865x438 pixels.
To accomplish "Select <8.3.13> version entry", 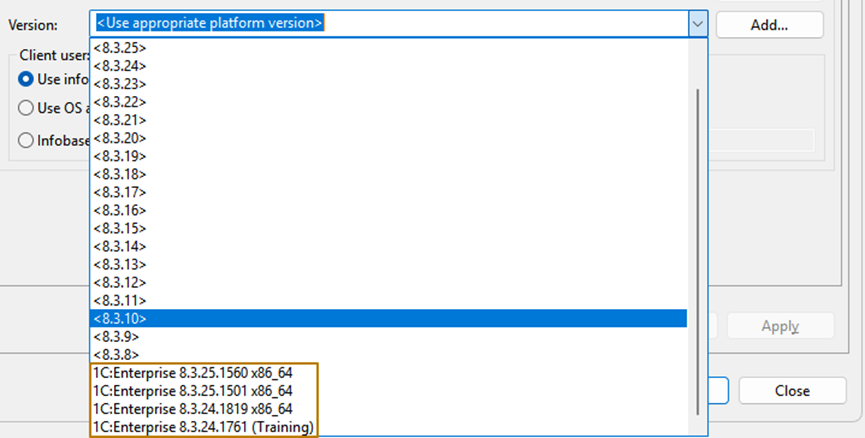I will (118, 264).
